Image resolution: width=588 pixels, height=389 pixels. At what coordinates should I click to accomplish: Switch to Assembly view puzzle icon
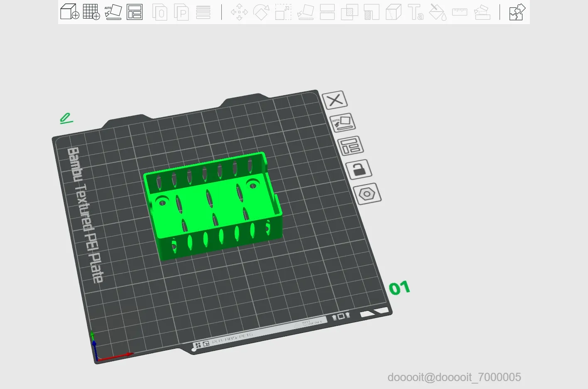(x=517, y=12)
